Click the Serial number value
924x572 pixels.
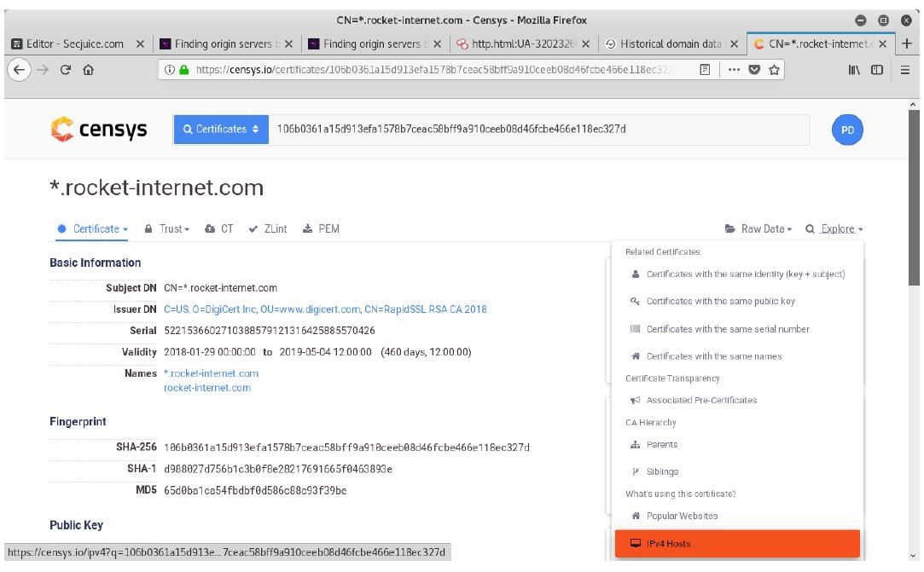(x=270, y=331)
